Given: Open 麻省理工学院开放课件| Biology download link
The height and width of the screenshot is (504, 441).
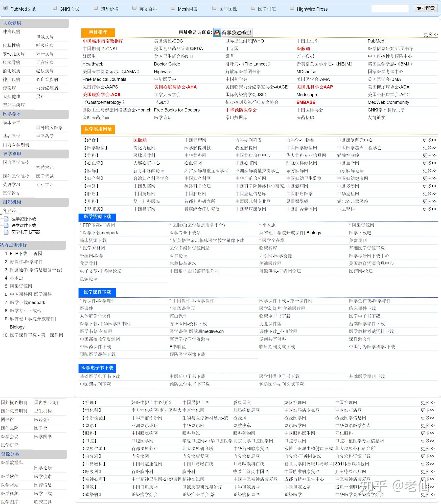Looking at the screenshot, I should pyautogui.click(x=290, y=233).
